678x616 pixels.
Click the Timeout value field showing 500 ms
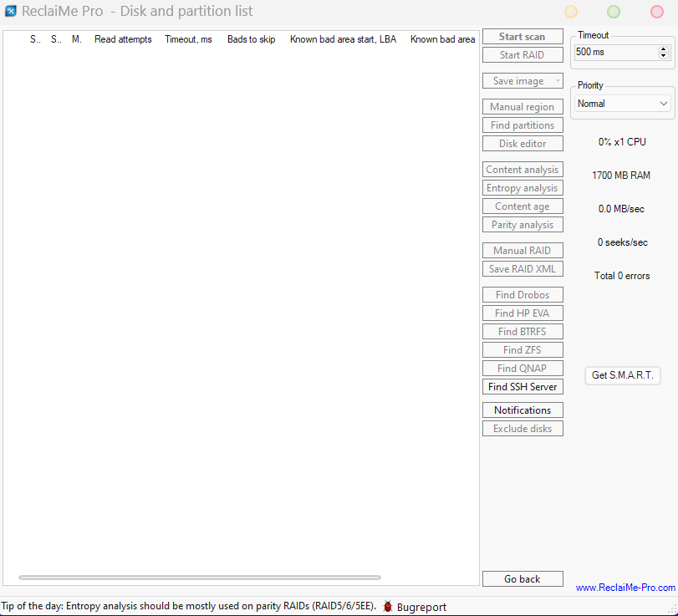616,53
